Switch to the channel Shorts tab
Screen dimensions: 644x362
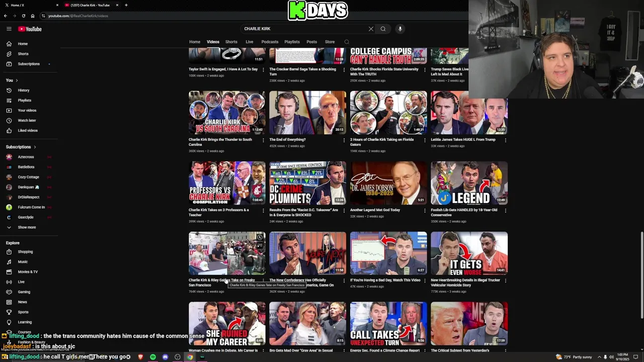(231, 42)
